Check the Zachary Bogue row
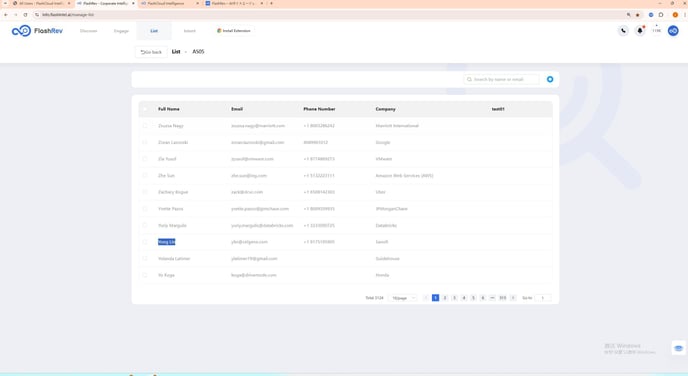This screenshot has width=688, height=376. (x=145, y=192)
